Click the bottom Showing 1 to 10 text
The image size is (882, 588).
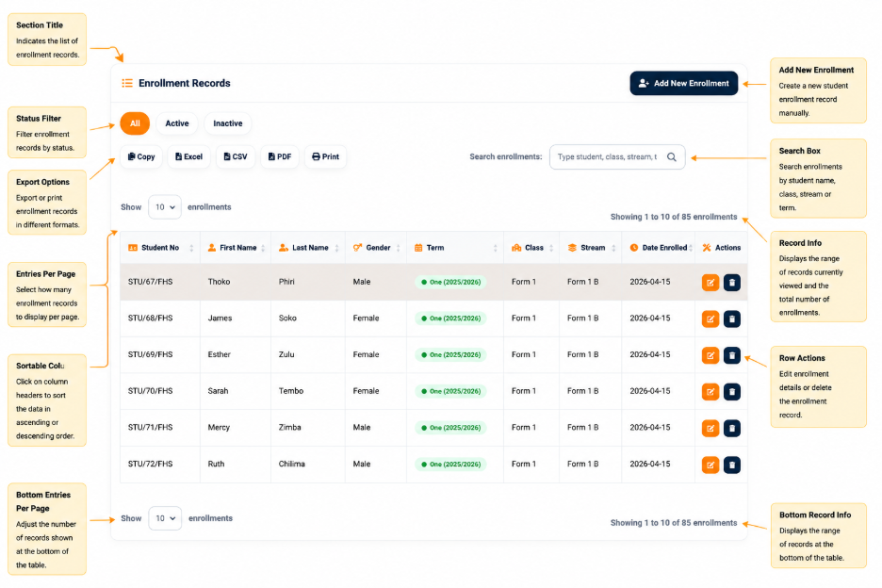(x=674, y=523)
